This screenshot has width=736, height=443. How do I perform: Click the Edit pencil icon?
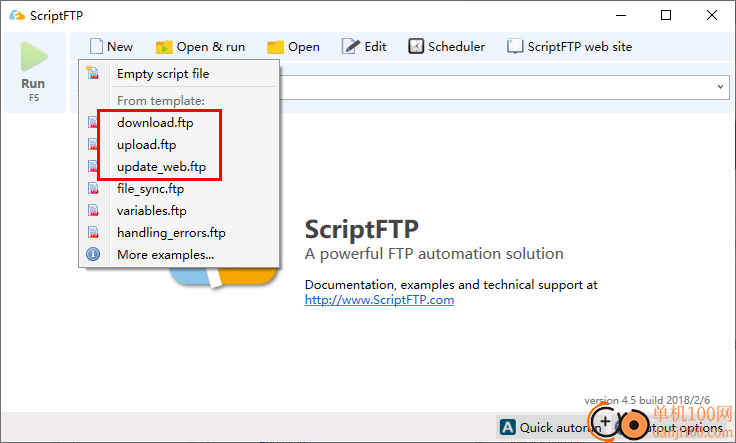tap(350, 46)
